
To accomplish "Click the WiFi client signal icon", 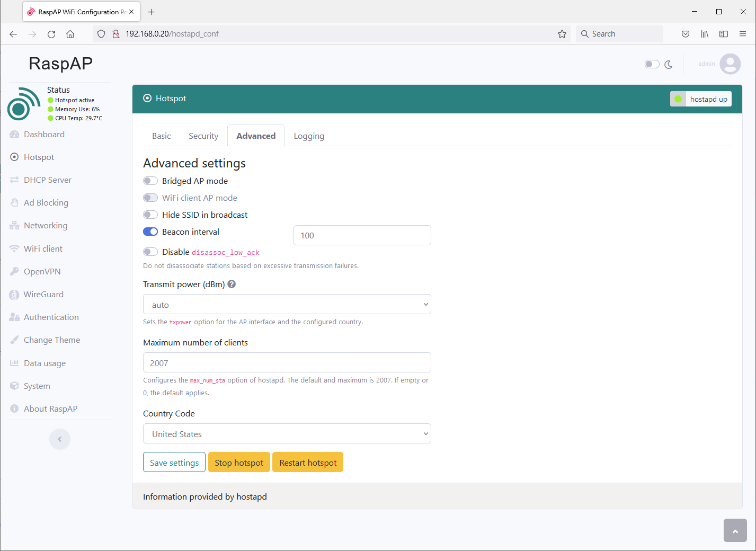I will tap(14, 249).
